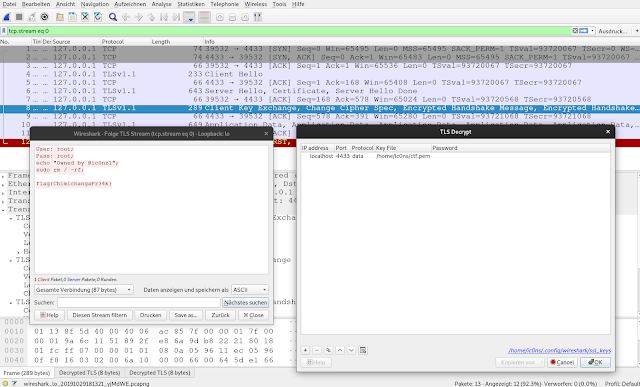This screenshot has height=387, width=640.
Task: Move TLS Decrypt entry up with arrow
Action: (x=340, y=350)
